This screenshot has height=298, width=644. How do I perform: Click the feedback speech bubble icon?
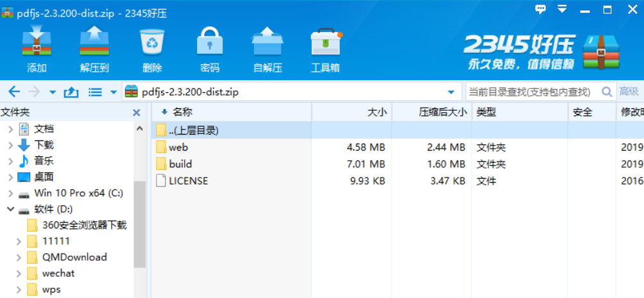point(541,9)
